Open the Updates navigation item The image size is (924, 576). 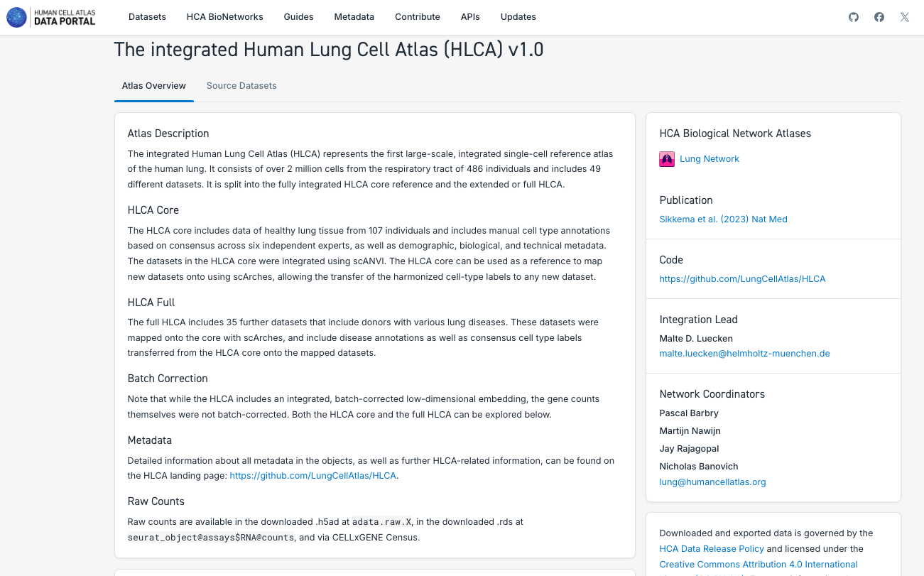[518, 17]
